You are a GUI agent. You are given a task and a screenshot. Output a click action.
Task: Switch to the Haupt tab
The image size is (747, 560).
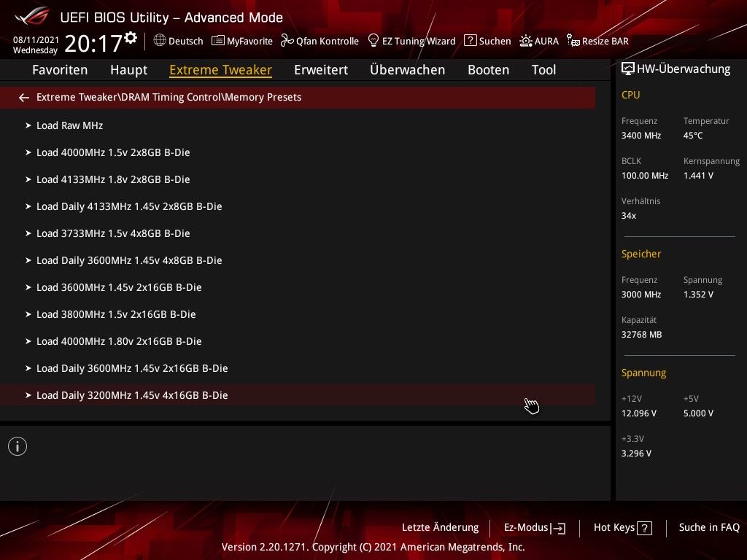click(x=128, y=70)
